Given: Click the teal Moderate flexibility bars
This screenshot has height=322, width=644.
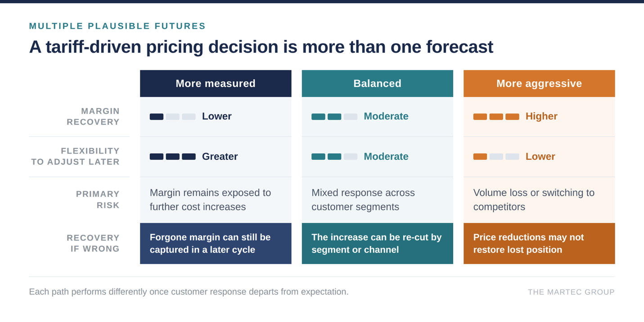Looking at the screenshot, I should point(334,157).
